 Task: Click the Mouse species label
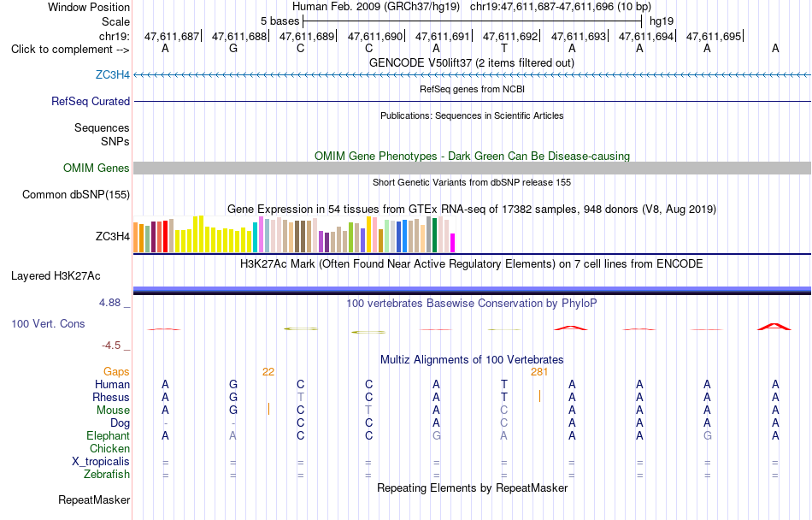pyautogui.click(x=113, y=411)
